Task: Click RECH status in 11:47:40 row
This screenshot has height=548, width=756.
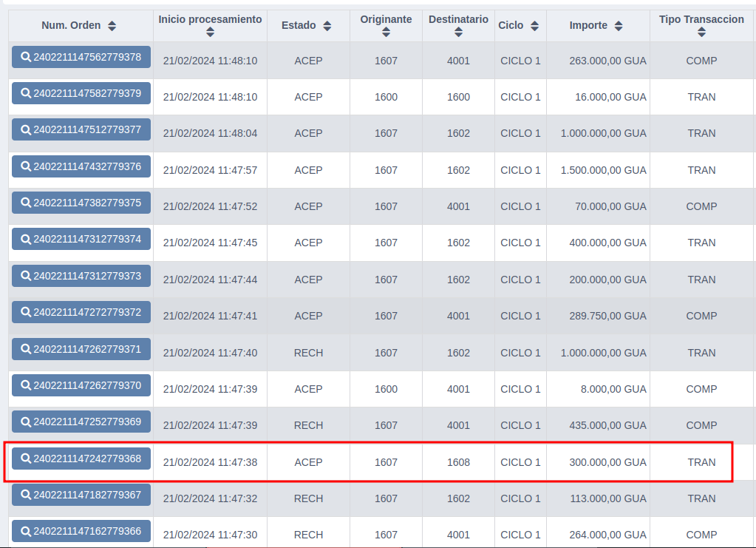Action: (309, 353)
